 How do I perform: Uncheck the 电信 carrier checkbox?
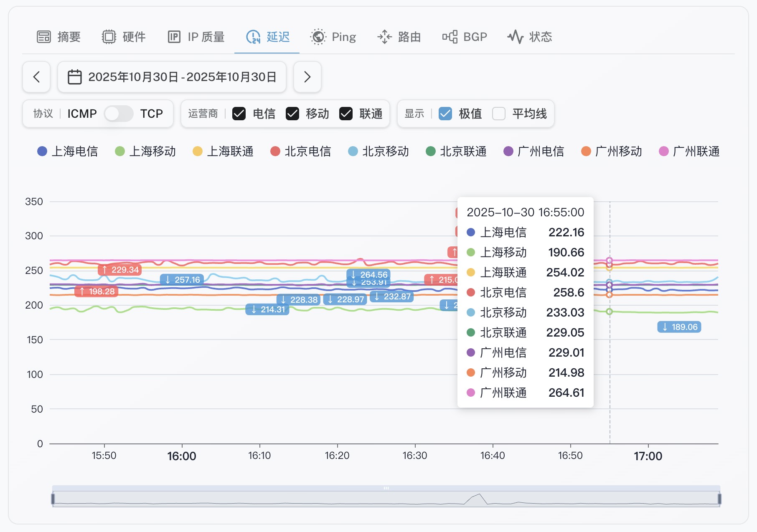click(x=239, y=114)
